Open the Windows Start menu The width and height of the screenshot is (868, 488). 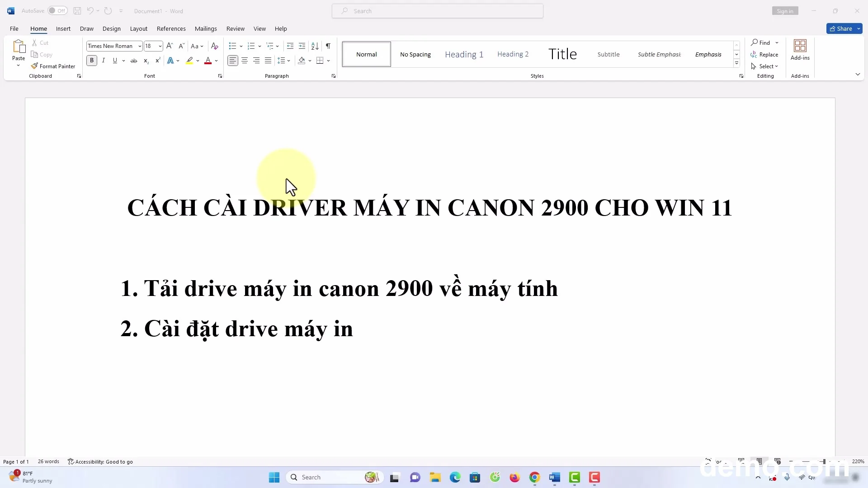(274, 477)
